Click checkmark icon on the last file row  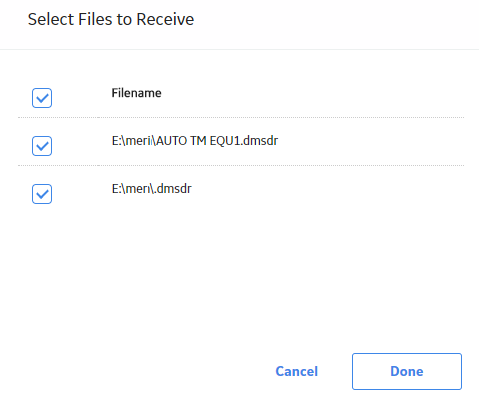[42, 194]
